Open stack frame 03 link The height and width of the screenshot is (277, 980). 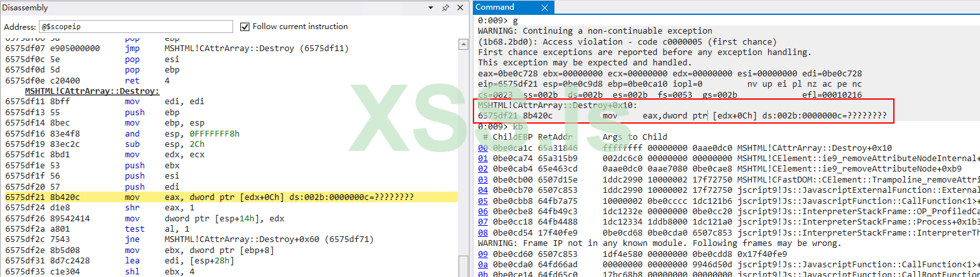tap(482, 179)
